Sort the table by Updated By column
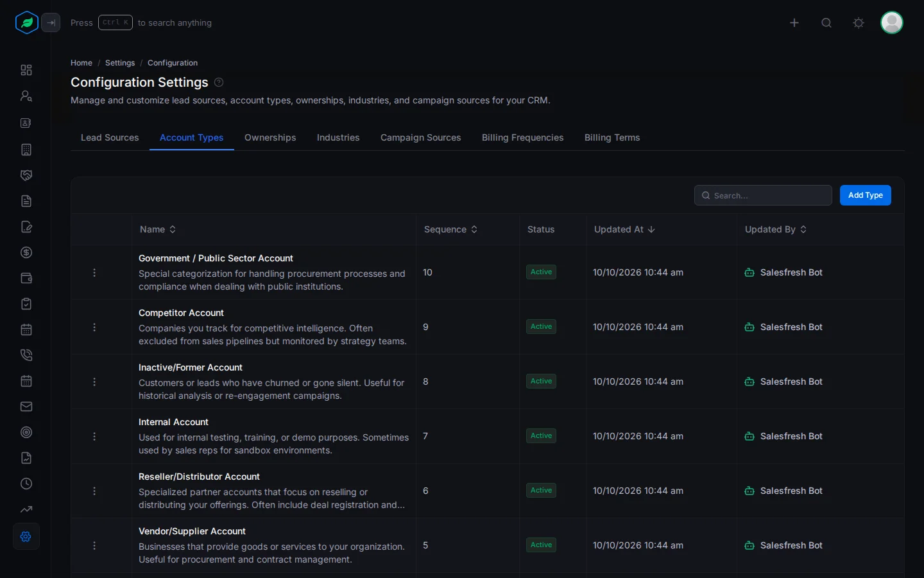Screen dimensions: 924x578 pos(776,229)
